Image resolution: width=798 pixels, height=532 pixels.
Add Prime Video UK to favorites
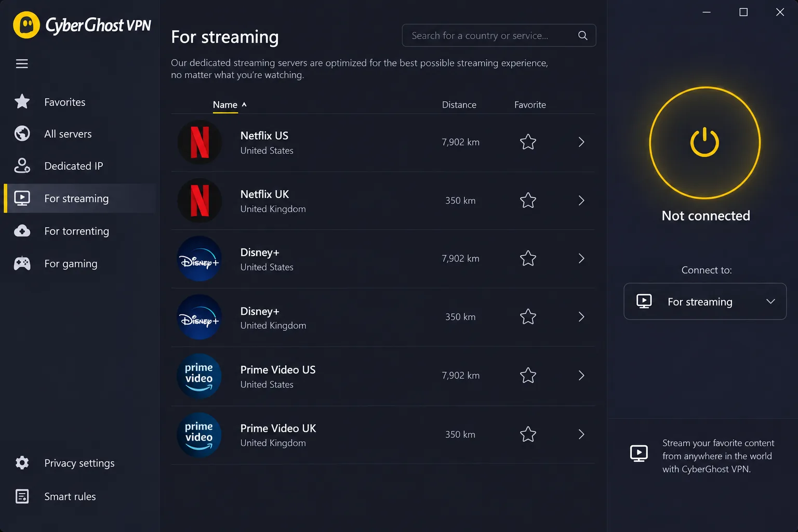click(x=528, y=434)
